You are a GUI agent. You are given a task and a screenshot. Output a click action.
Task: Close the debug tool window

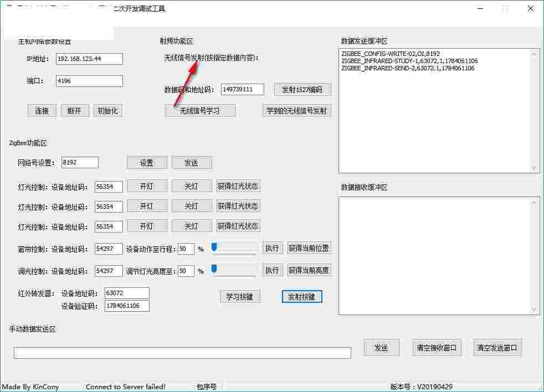point(531,8)
